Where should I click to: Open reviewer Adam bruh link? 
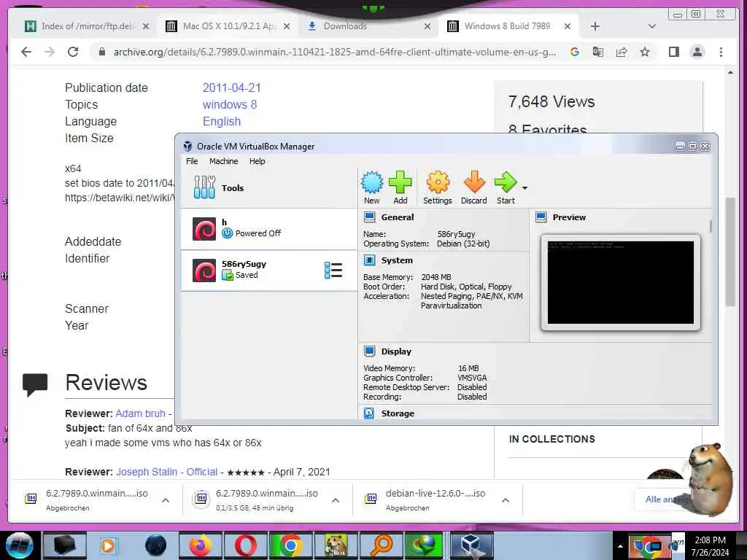[x=140, y=413]
